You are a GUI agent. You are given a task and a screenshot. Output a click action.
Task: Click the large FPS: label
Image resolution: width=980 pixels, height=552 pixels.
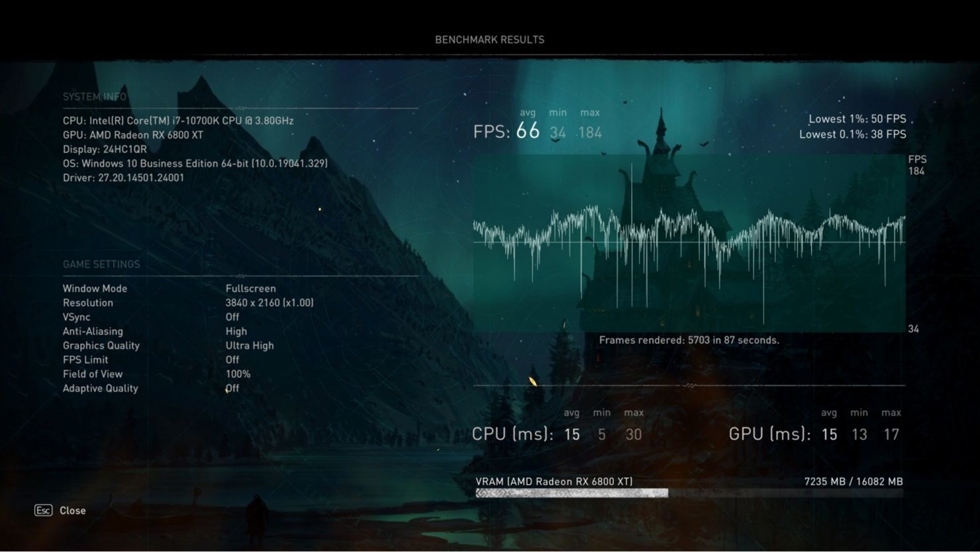pyautogui.click(x=491, y=132)
